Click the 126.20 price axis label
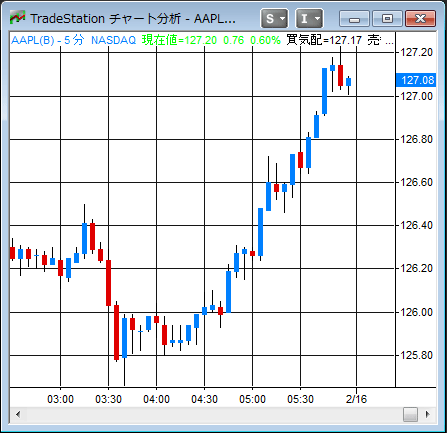The width and height of the screenshot is (447, 433). [x=416, y=268]
